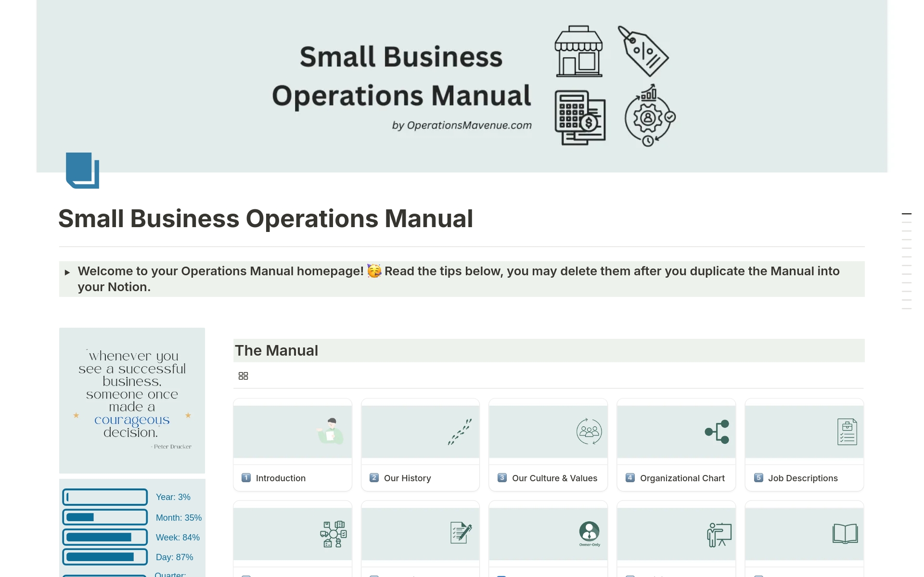
Task: Open the Introduction page
Action: [x=280, y=478]
